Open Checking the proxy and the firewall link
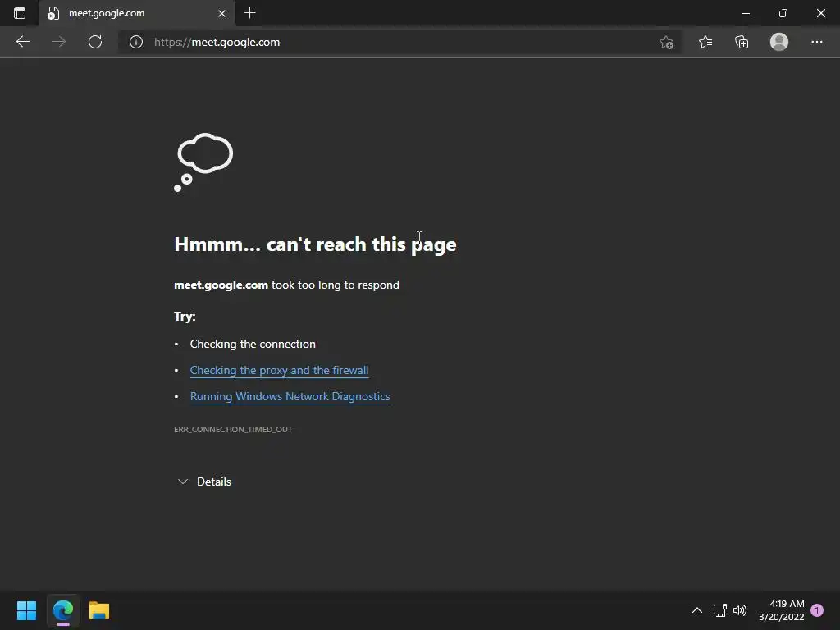This screenshot has height=630, width=840. (279, 370)
